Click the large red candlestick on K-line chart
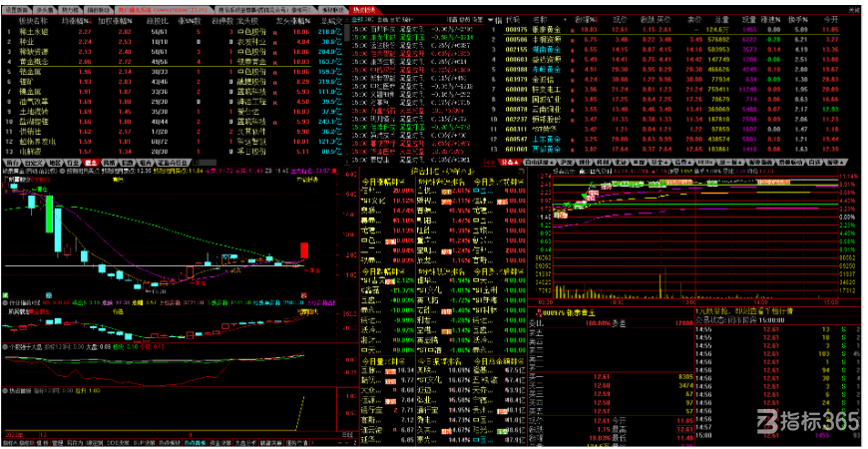This screenshot has height=449, width=868. [x=304, y=249]
